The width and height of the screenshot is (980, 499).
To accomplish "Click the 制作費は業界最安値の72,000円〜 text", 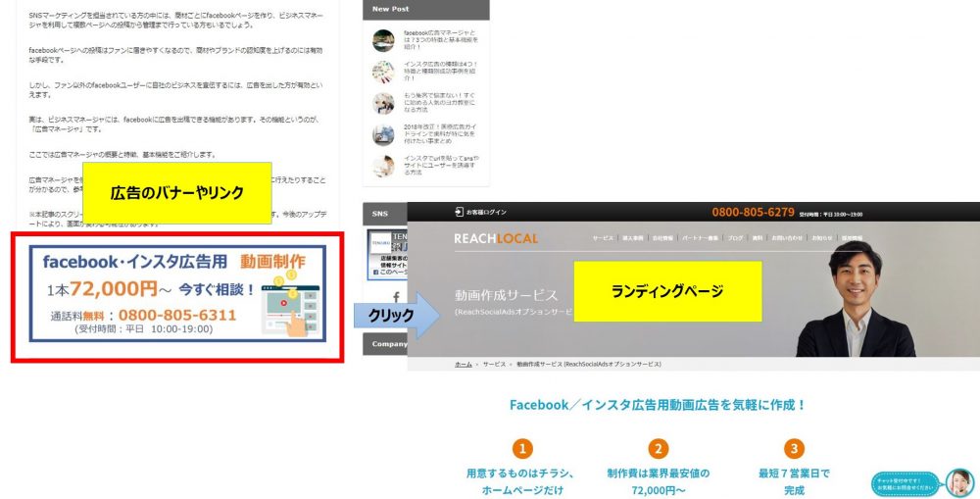I will click(x=659, y=481).
